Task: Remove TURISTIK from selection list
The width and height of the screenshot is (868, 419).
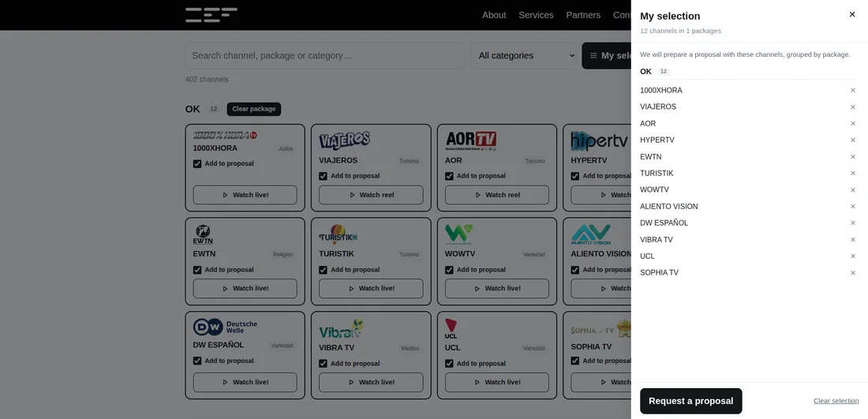Action: tap(852, 174)
